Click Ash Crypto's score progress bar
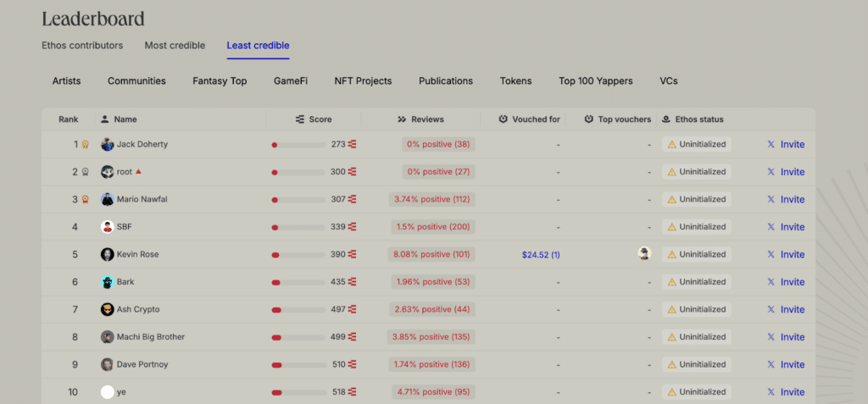The width and height of the screenshot is (868, 404). 298,310
